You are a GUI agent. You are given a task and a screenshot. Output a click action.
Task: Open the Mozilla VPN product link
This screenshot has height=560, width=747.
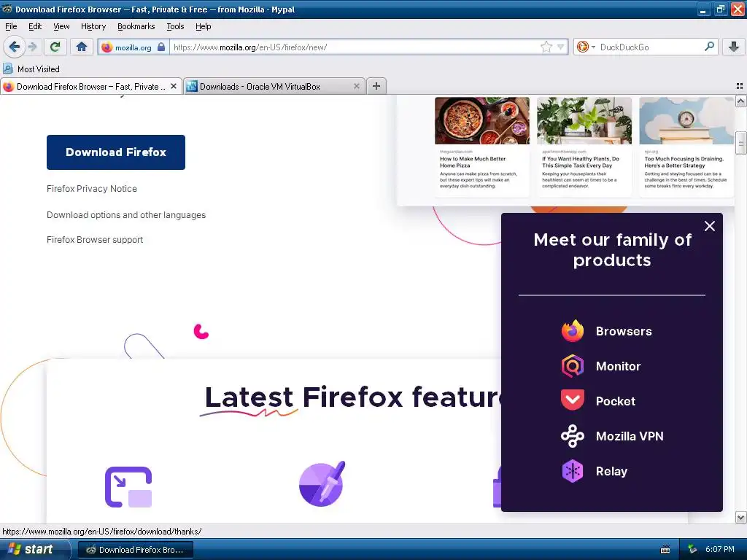(630, 436)
